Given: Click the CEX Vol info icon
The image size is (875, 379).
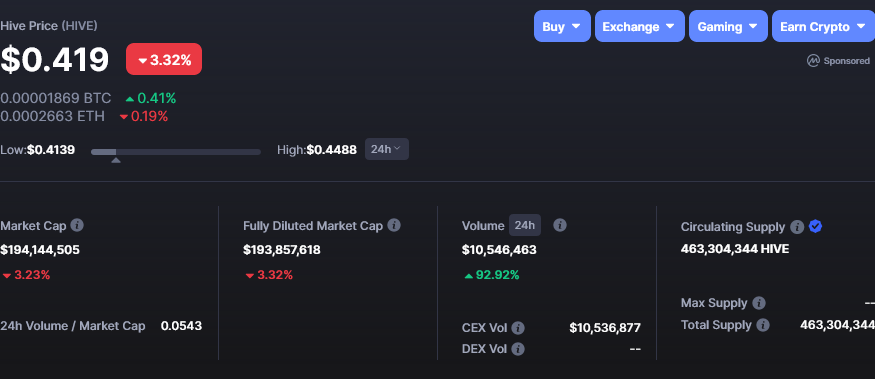Looking at the screenshot, I should [x=518, y=328].
